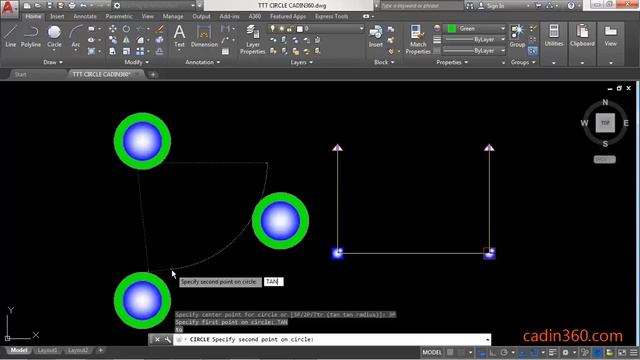
Task: Open the AutoCAD application menu
Action: [9, 8]
